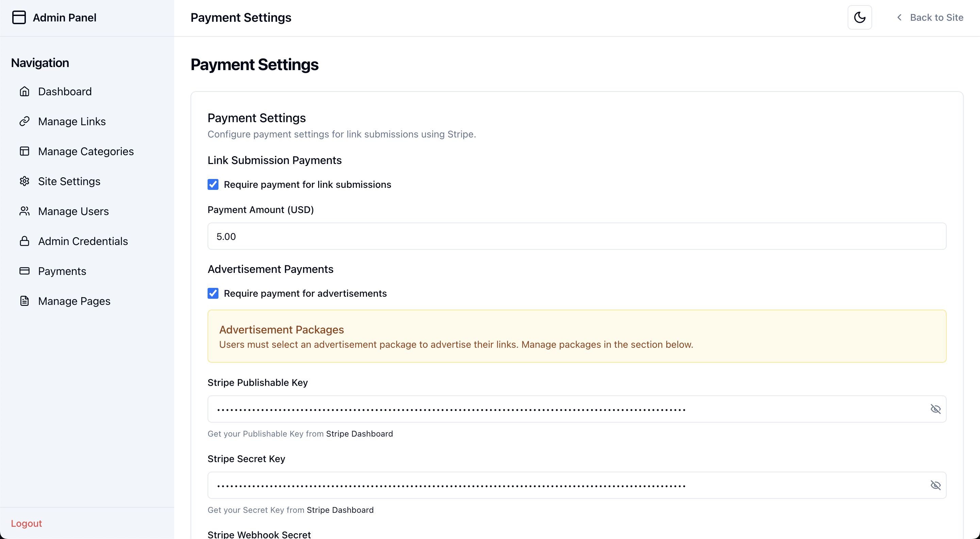Click the Payments credit card icon
This screenshot has height=539, width=980.
coord(24,271)
